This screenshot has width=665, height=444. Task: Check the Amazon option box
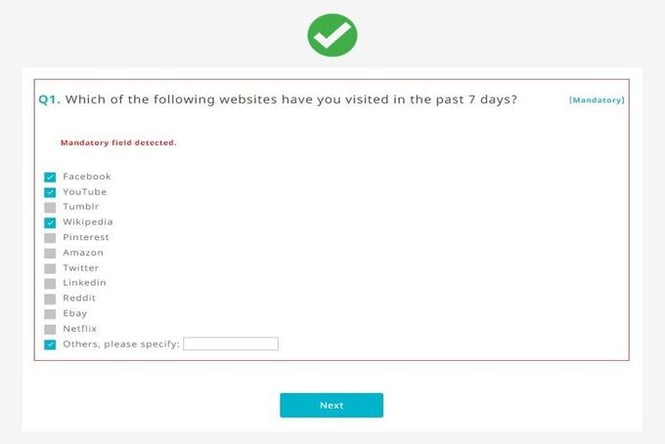(x=50, y=253)
